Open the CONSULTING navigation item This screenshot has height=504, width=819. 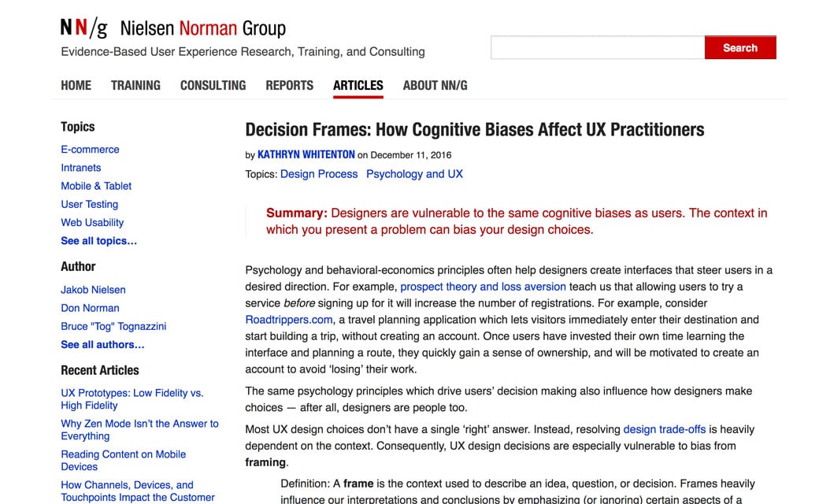point(213,85)
